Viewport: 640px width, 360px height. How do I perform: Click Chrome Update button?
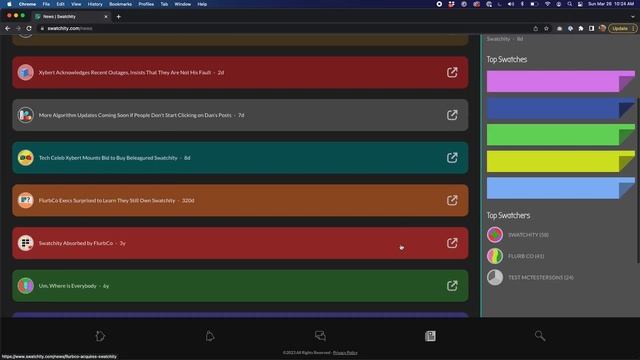[x=622, y=29]
